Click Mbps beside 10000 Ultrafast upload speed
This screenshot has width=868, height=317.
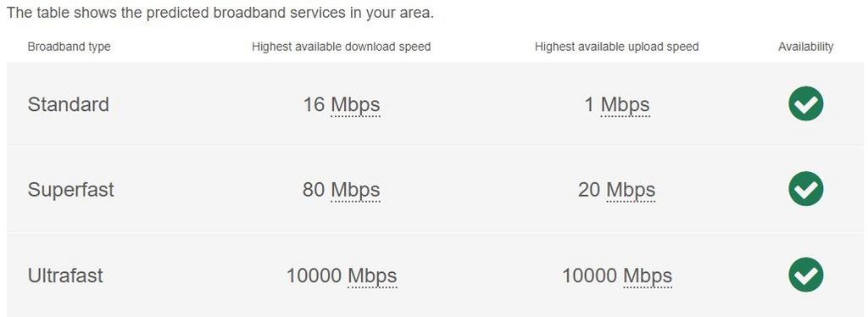[648, 275]
